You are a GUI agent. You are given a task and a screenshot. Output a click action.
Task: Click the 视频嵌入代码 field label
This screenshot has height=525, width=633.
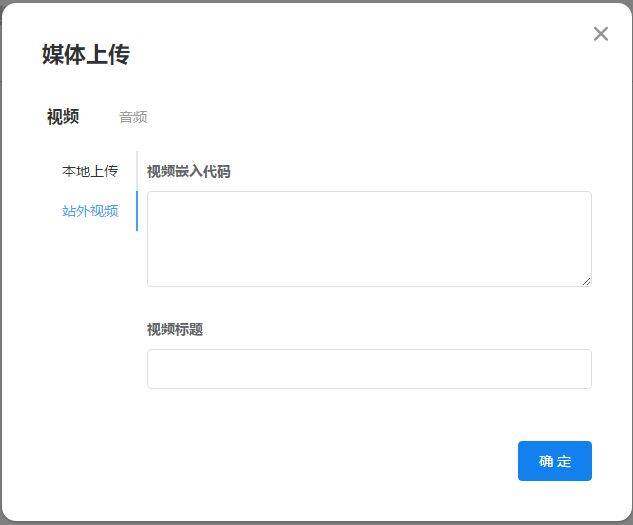189,171
